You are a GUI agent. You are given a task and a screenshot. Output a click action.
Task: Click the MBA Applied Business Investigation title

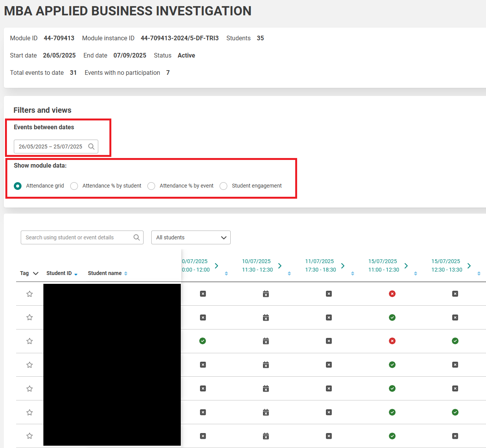point(127,11)
